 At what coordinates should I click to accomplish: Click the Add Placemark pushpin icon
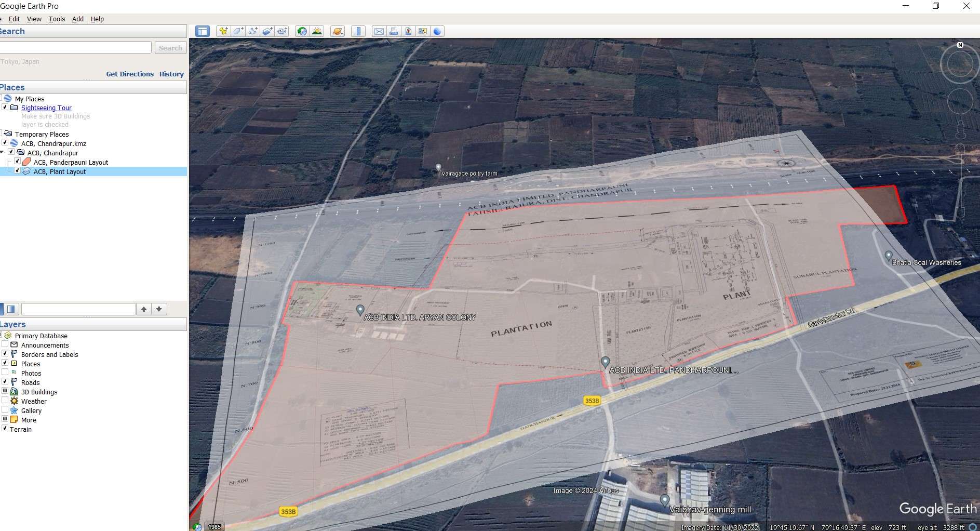[223, 31]
